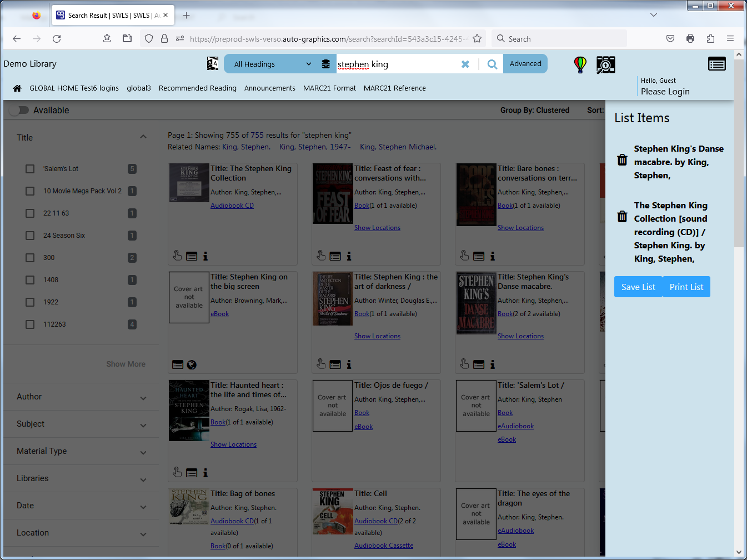Place hold on The Stephen King Collection
This screenshot has width=747, height=560.
pyautogui.click(x=177, y=256)
